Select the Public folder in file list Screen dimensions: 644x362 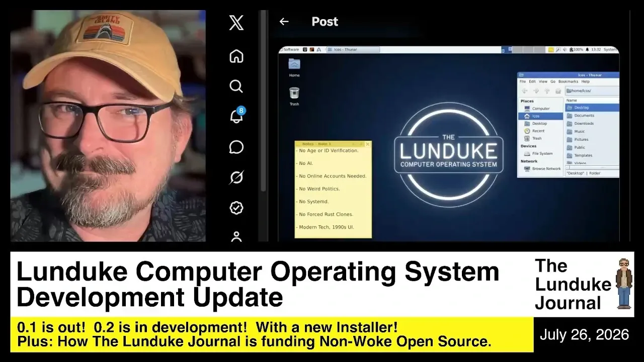592,148
